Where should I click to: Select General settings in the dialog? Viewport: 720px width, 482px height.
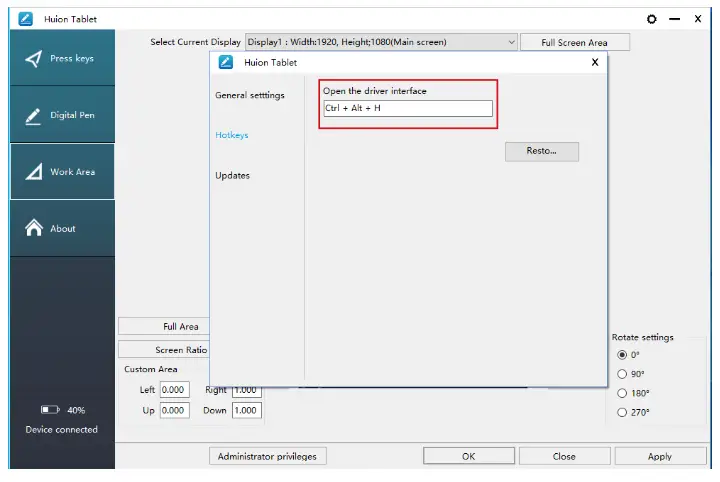pyautogui.click(x=250, y=95)
